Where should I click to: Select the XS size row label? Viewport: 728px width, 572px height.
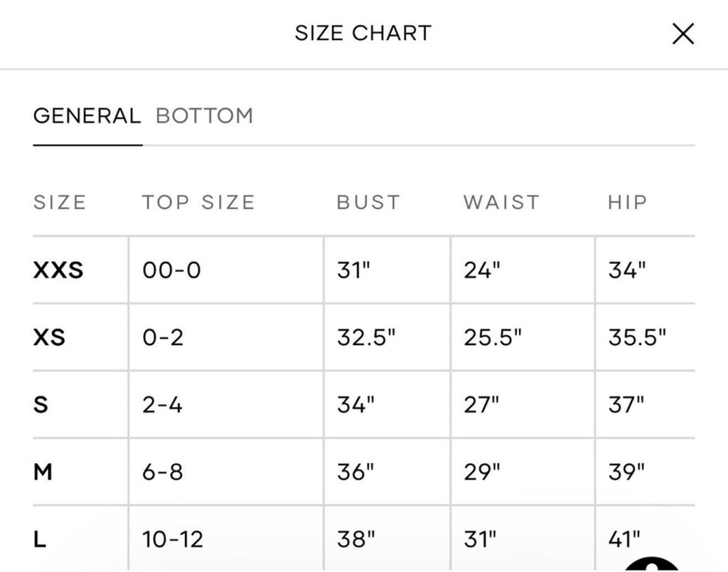pyautogui.click(x=49, y=337)
